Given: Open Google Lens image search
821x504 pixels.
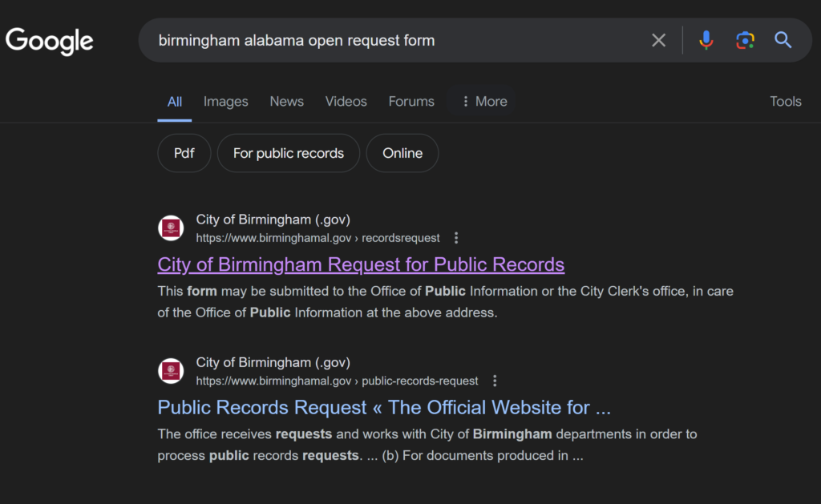Looking at the screenshot, I should 745,40.
